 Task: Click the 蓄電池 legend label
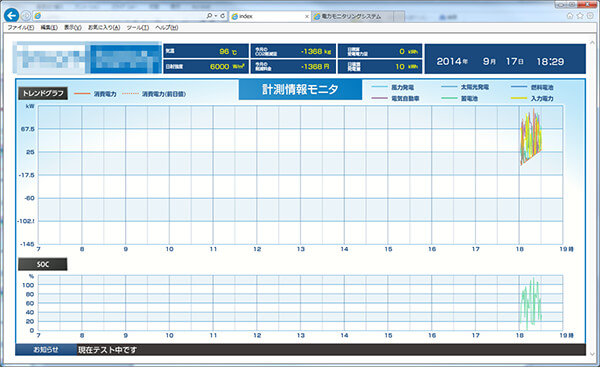[469, 98]
